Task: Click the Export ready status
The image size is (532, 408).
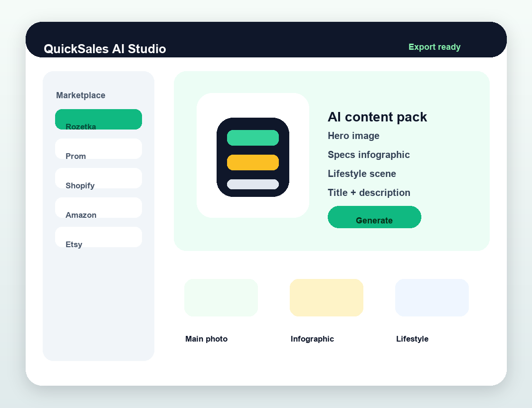Action: [434, 47]
